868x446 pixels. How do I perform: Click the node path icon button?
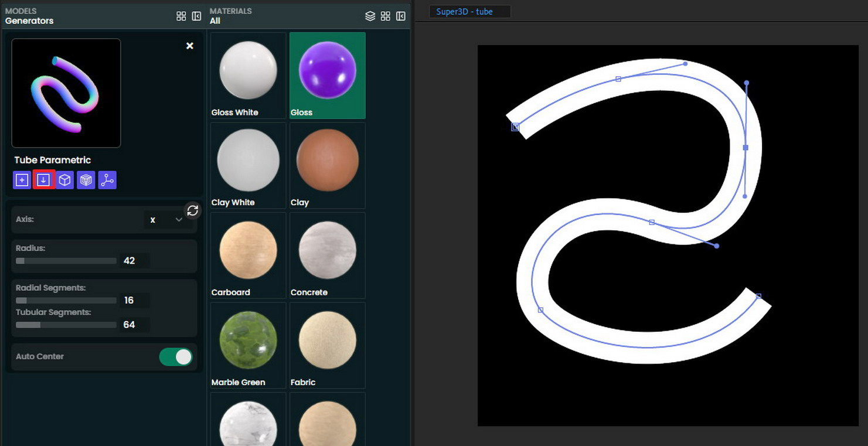(107, 180)
